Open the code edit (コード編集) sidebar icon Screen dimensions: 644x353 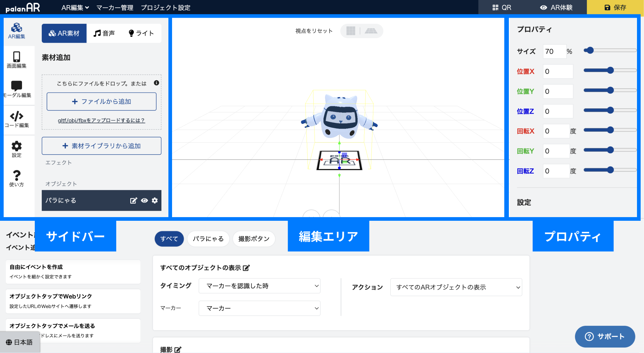coord(16,119)
